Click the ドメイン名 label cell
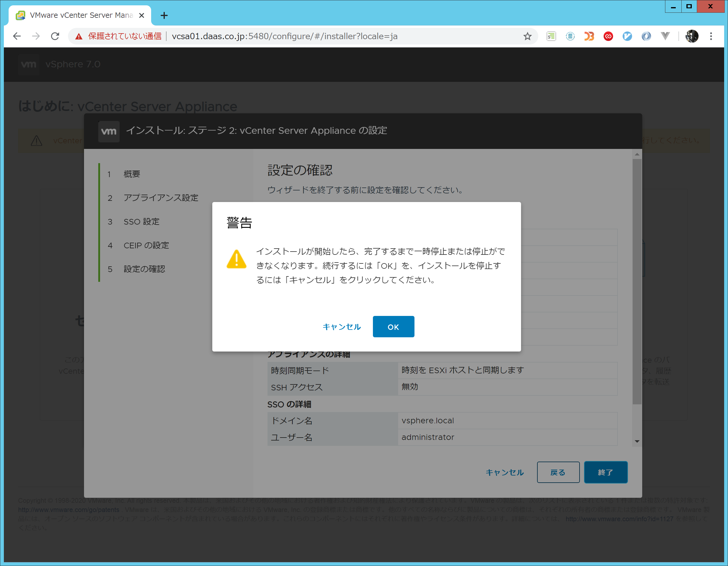This screenshot has height=566, width=728. 333,421
